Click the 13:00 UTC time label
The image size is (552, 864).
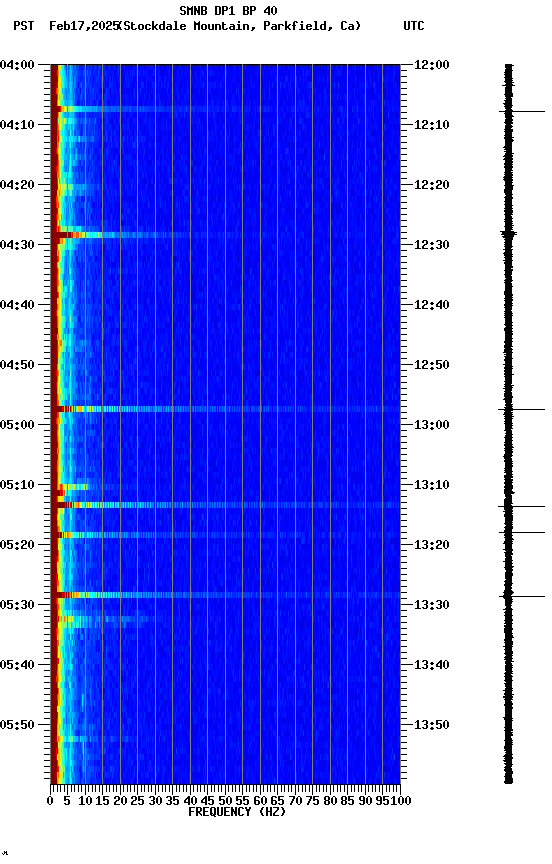pos(432,425)
